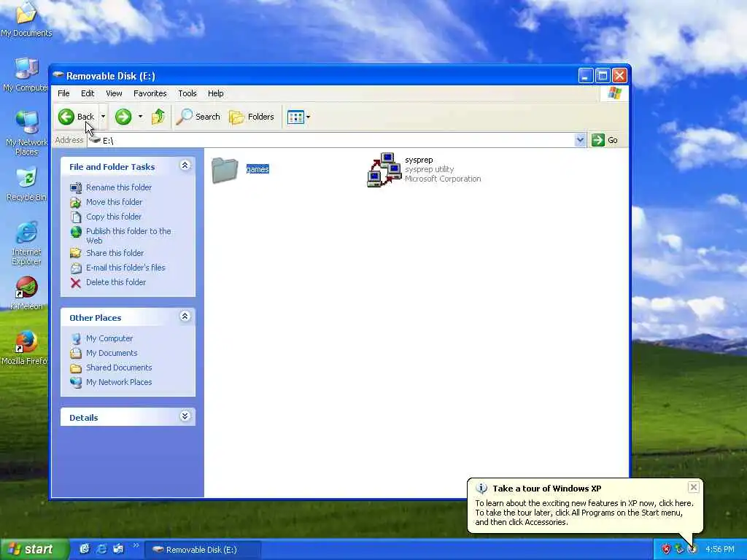The image size is (747, 560).
Task: Expand the Address bar dropdown list
Action: pos(580,140)
